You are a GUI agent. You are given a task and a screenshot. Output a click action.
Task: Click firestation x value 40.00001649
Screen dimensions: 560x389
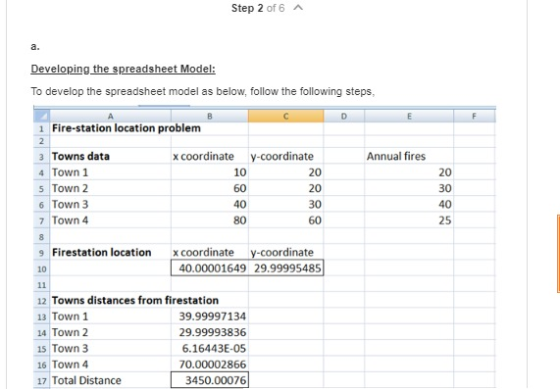point(210,268)
